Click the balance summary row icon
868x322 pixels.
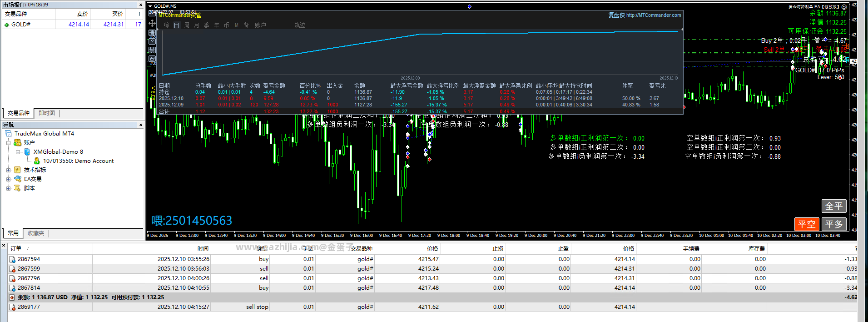point(12,297)
